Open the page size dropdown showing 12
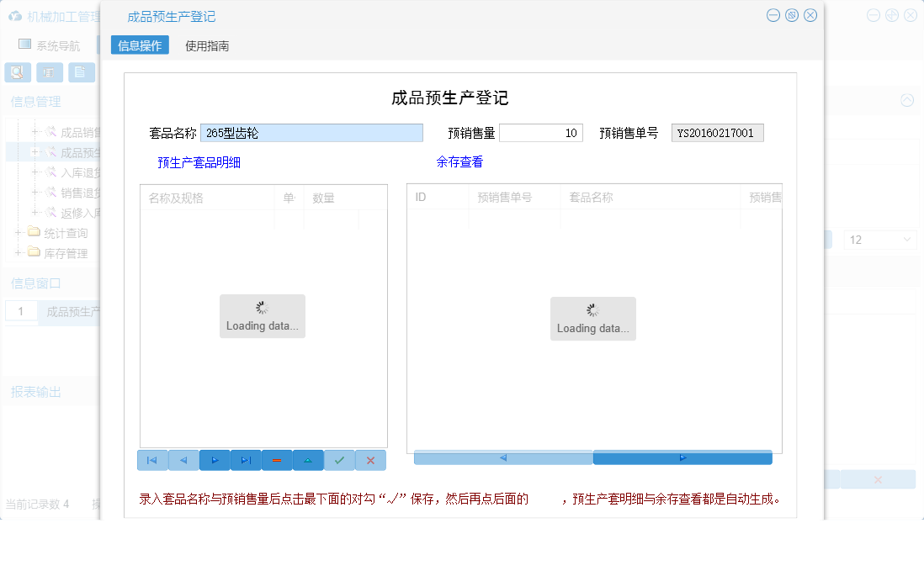 click(x=879, y=240)
